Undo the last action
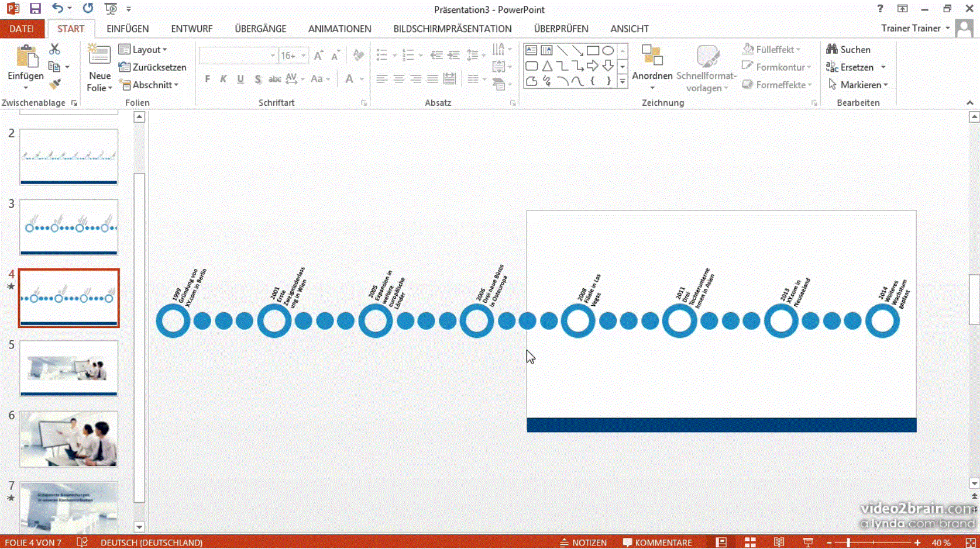980x549 pixels. point(57,9)
